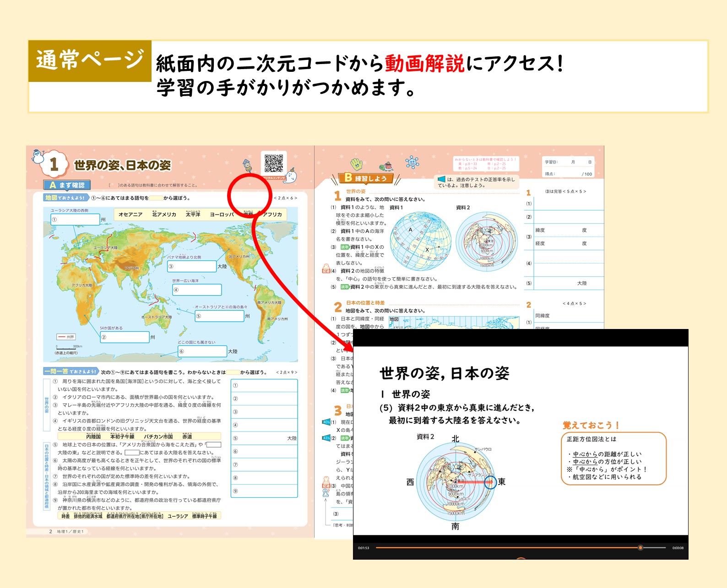Click the blue circle marker on video map
Screen dimensions: 727x588
[x=490, y=482]
